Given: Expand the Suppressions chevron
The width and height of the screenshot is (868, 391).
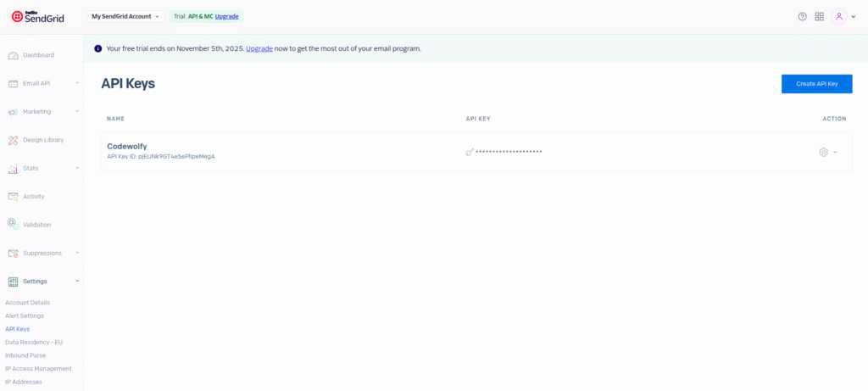Looking at the screenshot, I should pos(77,253).
